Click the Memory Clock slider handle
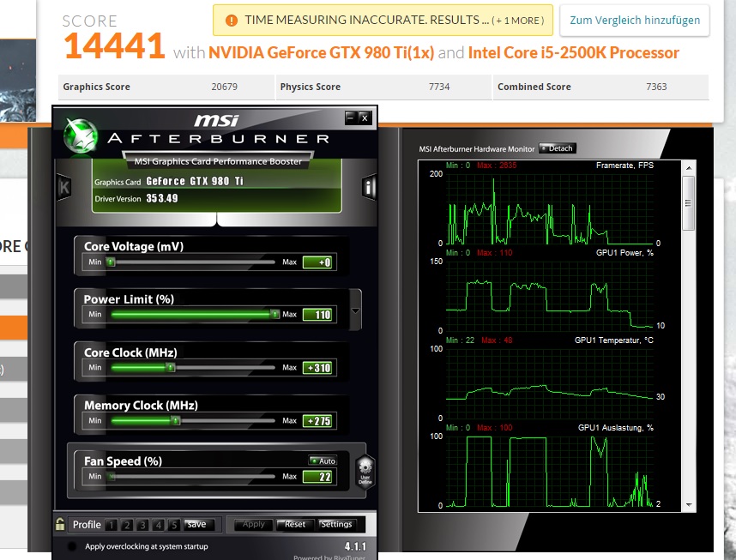The height and width of the screenshot is (560, 736). click(176, 420)
